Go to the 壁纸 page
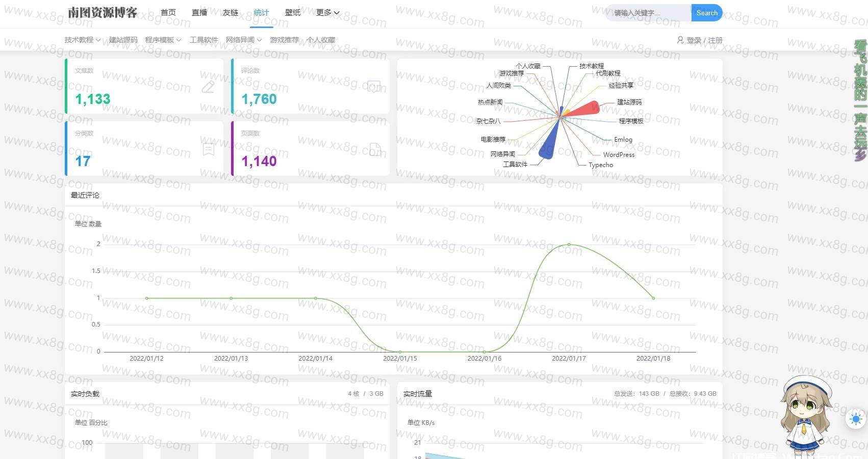The image size is (868, 459). click(x=293, y=13)
